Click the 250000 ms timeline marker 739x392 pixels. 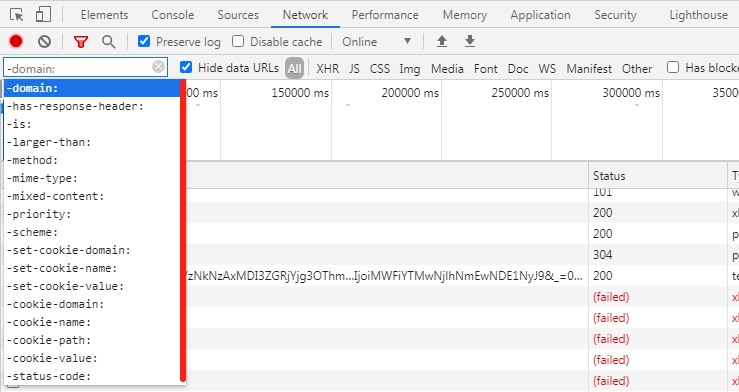coord(520,93)
